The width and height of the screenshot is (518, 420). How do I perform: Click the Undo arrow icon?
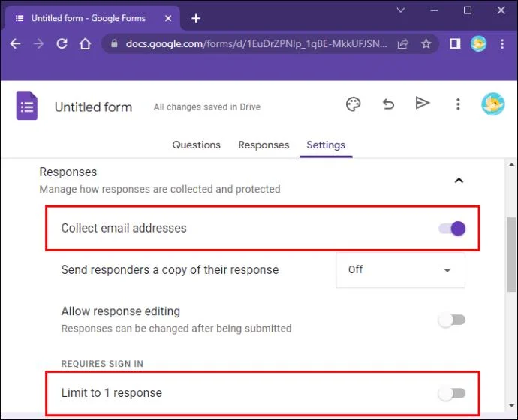pos(389,104)
